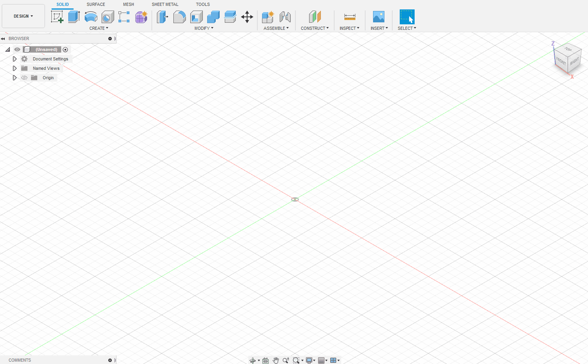Select the Hole tool
This screenshot has height=364, width=588.
pos(107,17)
